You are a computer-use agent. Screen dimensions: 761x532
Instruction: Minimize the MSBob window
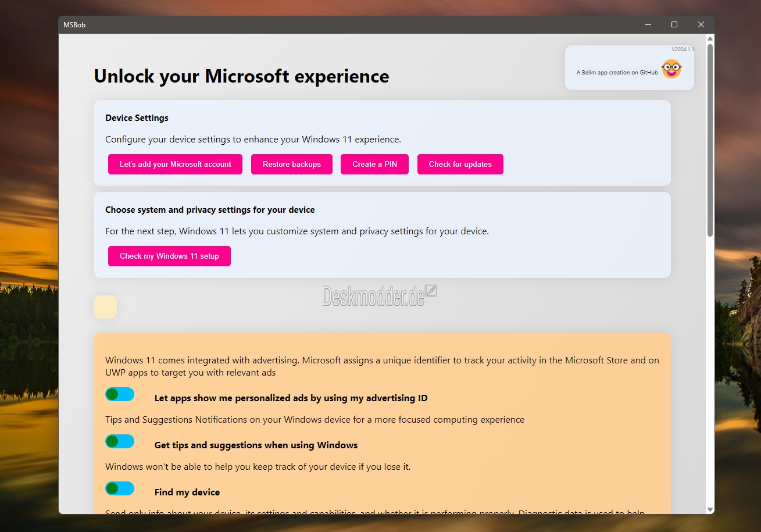[648, 24]
